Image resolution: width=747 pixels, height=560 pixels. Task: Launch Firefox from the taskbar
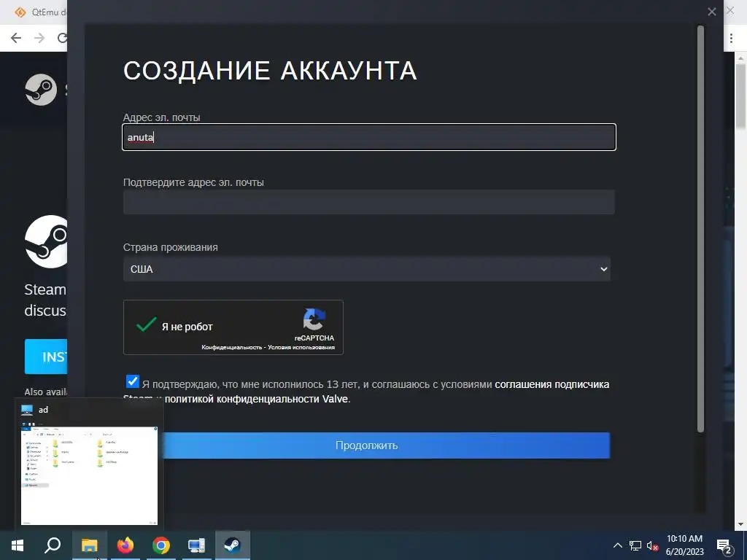click(x=125, y=545)
